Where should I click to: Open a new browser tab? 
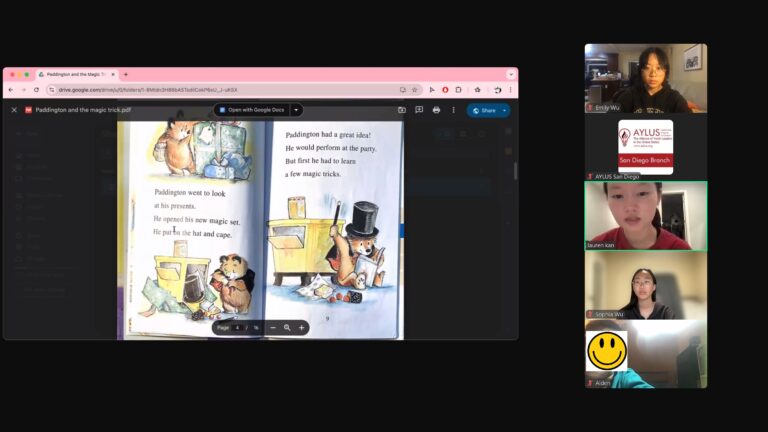pos(126,74)
